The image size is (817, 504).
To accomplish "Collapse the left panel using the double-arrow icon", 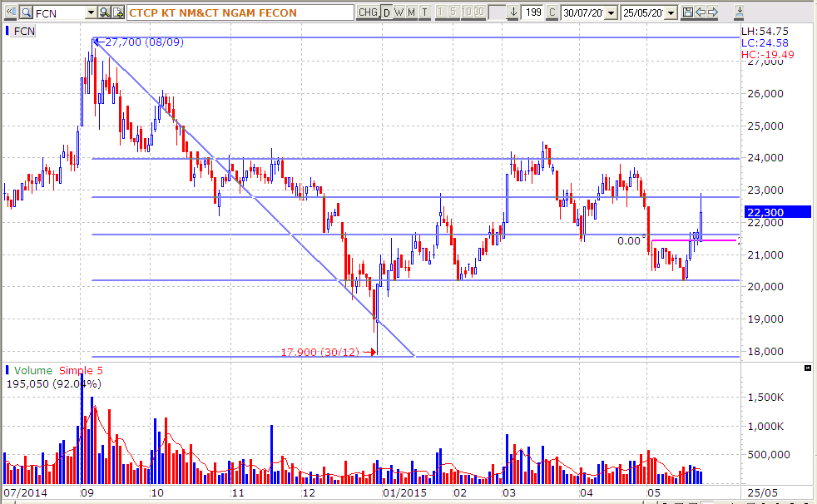I will point(11,12).
